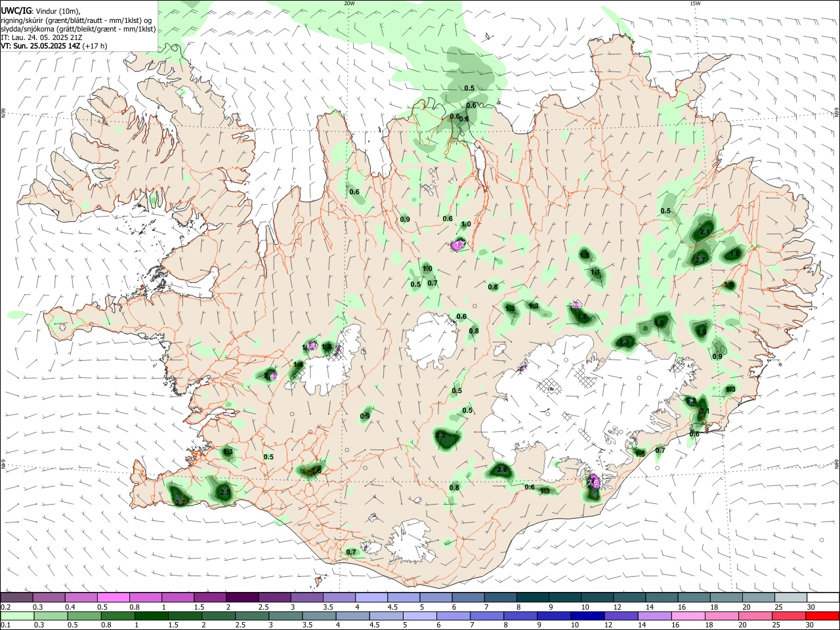Click the light pink 16 swatch in lower legend
Screen dimensions: 840x630
coord(688,616)
